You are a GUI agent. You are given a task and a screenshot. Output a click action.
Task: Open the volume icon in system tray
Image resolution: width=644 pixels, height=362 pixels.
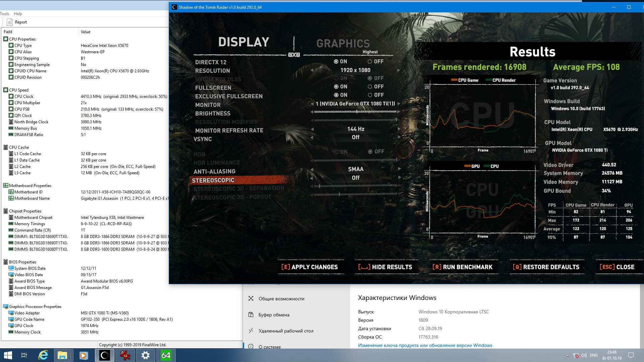click(584, 355)
